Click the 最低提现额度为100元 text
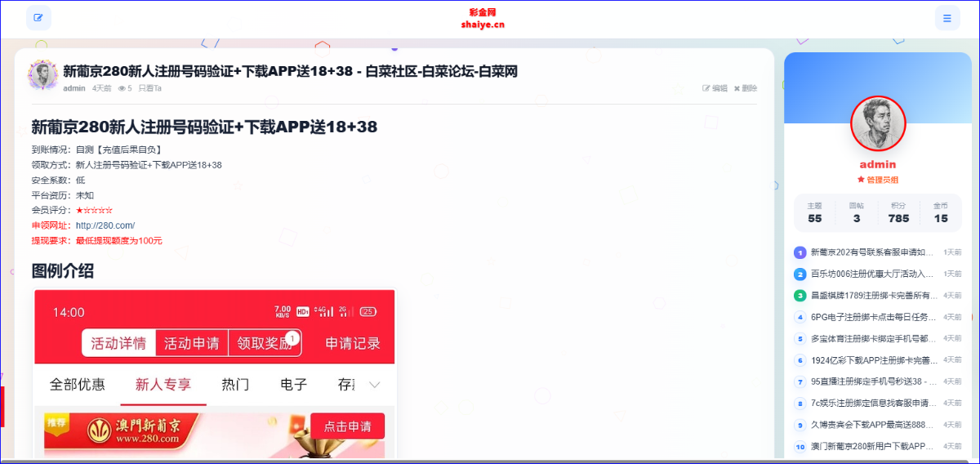Screen dimensions: 980x464 [x=119, y=241]
